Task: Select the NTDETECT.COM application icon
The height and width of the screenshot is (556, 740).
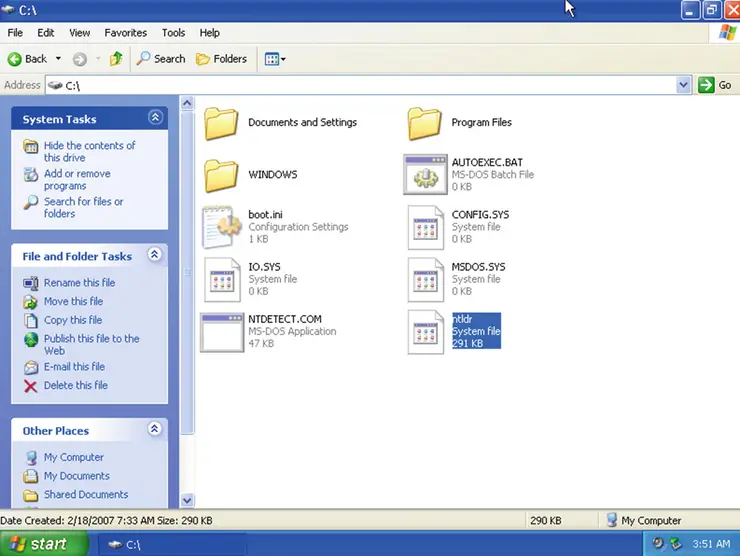Action: tap(220, 331)
